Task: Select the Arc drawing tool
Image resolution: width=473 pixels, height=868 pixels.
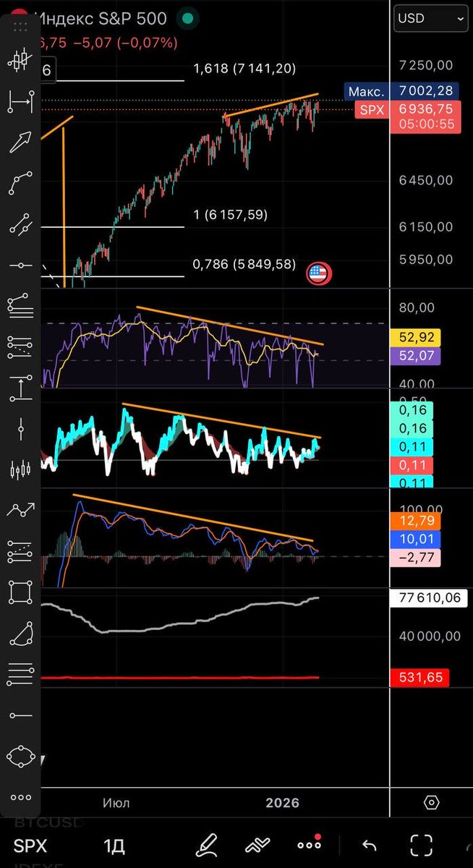Action: [20, 634]
